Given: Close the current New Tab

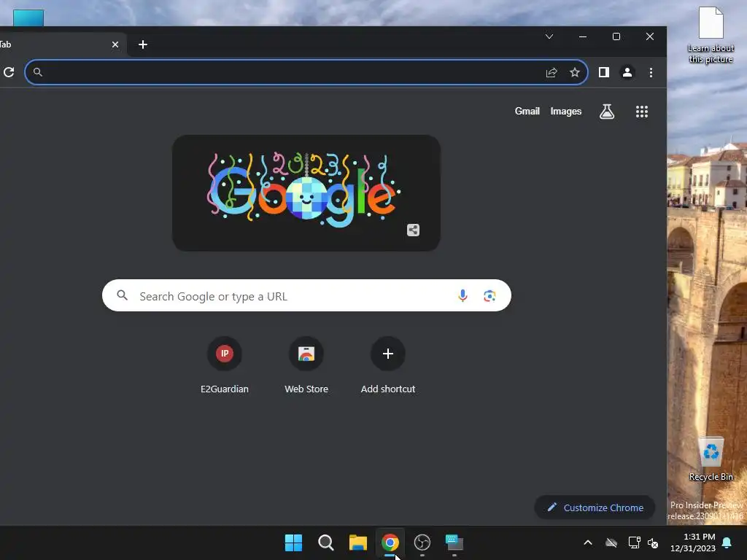Looking at the screenshot, I should (115, 44).
